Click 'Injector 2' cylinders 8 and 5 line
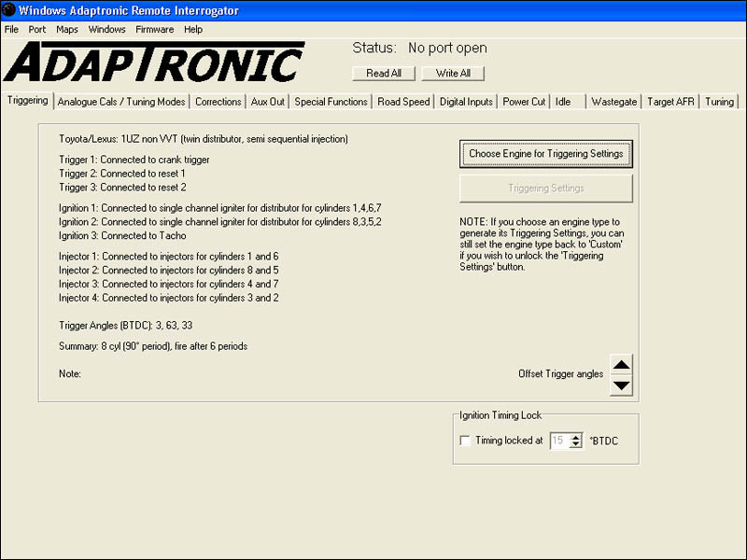747x560 pixels. [x=169, y=270]
